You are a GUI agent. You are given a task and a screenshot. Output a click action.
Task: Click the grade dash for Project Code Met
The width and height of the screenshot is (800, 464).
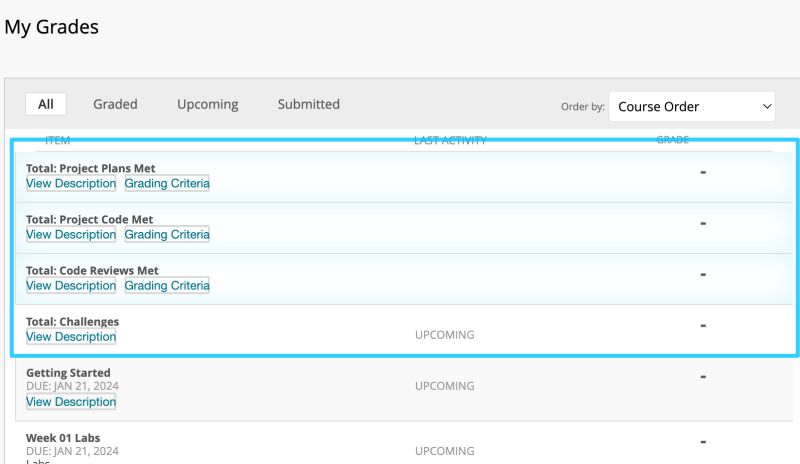coord(703,224)
